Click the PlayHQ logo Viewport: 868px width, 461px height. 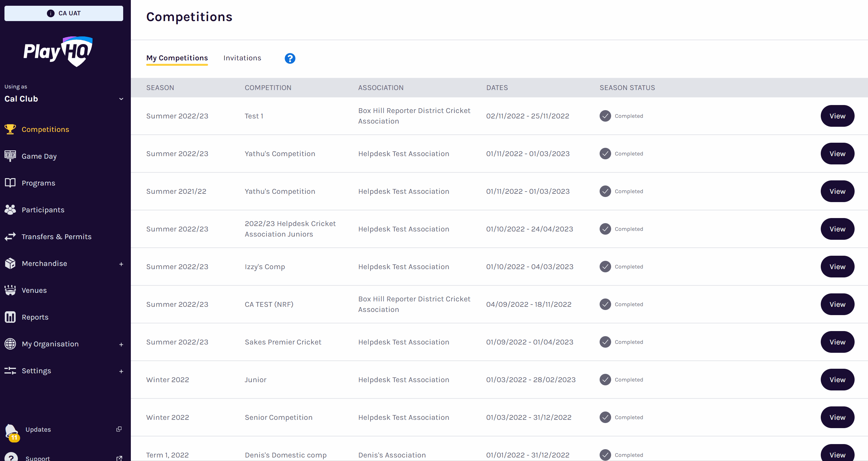point(58,52)
